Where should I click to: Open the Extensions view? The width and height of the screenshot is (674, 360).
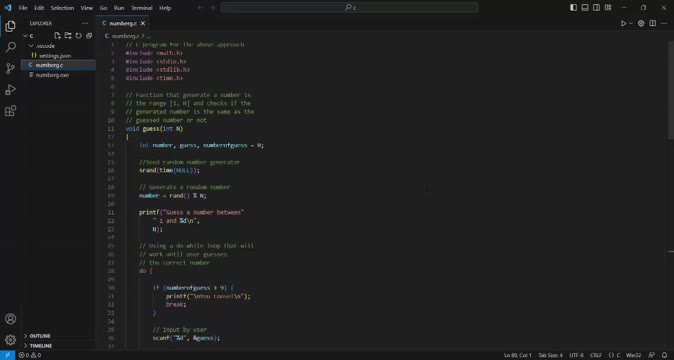[x=10, y=111]
